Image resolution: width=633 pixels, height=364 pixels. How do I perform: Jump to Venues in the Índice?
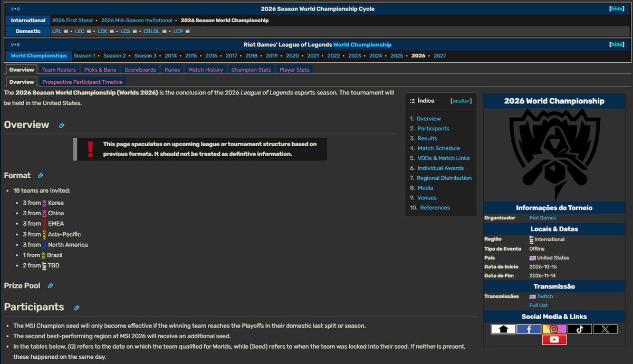point(427,198)
